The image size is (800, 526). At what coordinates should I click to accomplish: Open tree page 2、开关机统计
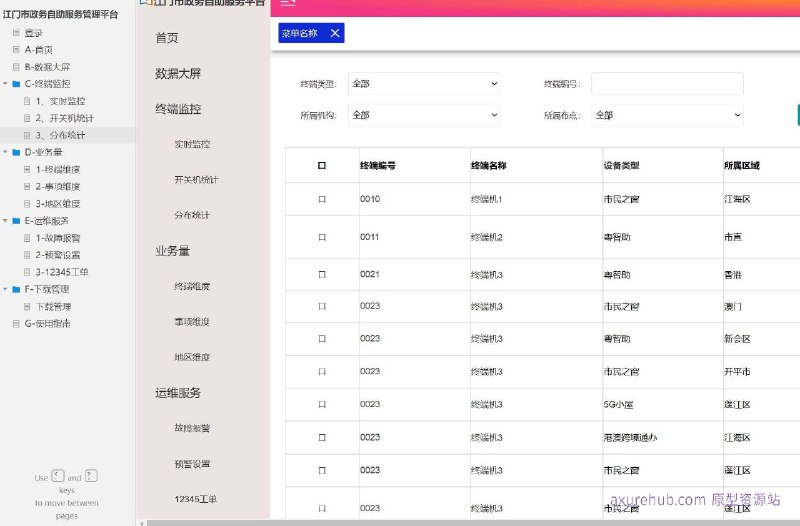point(65,118)
